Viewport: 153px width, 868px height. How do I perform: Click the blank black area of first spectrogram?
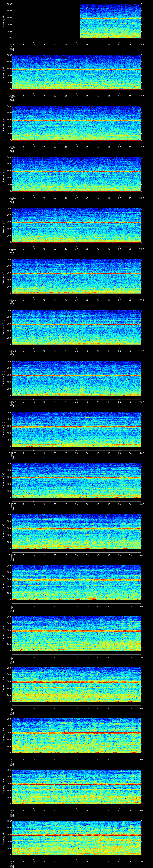tap(45, 21)
